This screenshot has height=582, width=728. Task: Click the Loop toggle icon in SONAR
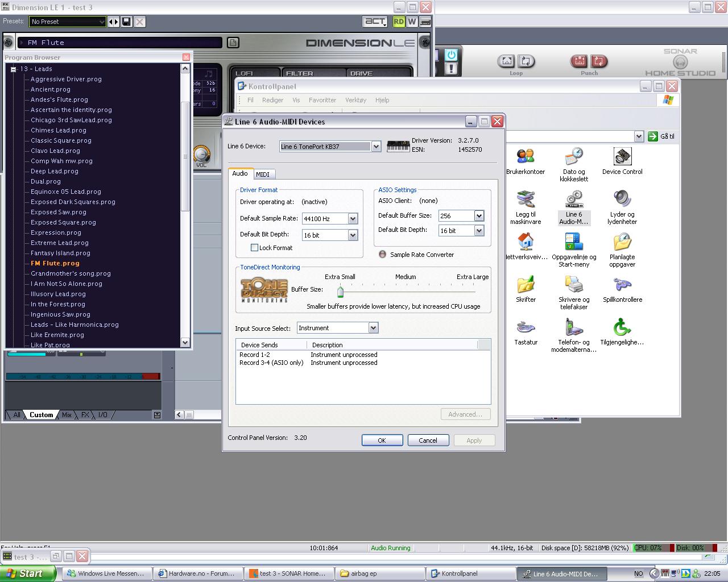(x=526, y=61)
